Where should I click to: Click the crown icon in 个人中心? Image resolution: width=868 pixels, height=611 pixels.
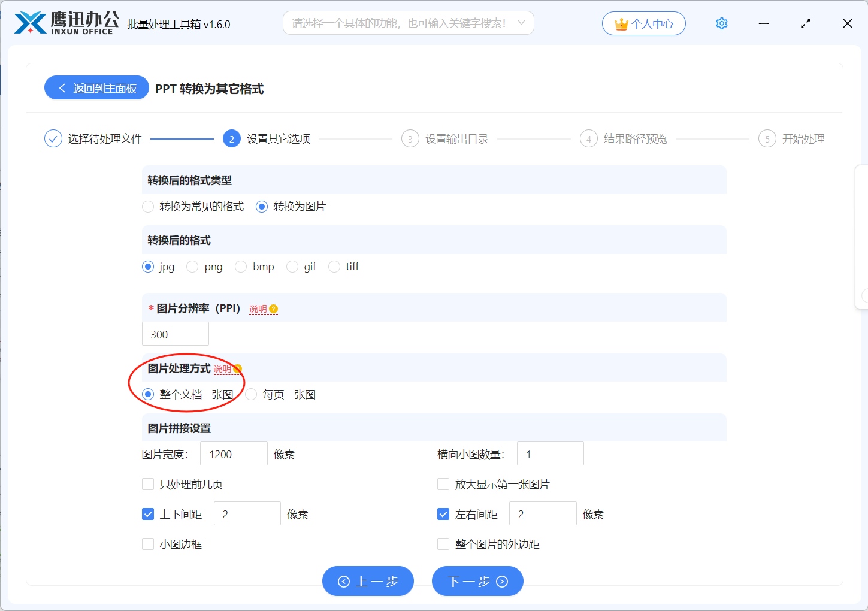(x=621, y=24)
